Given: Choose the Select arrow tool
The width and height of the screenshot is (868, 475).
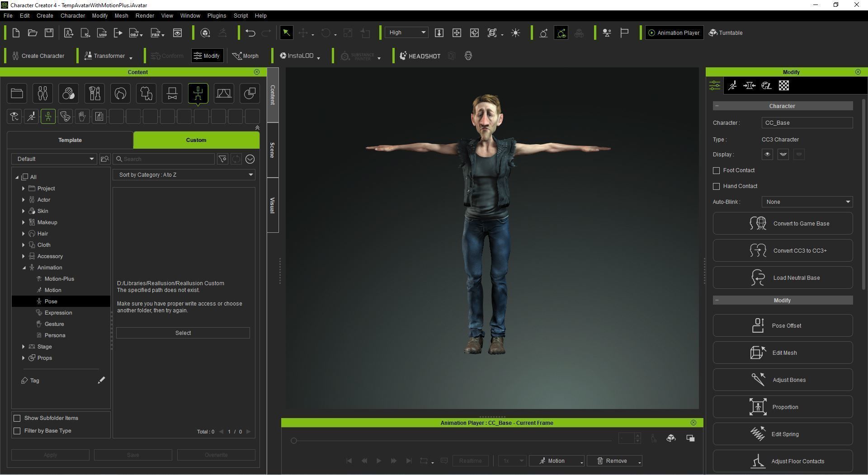Looking at the screenshot, I should pyautogui.click(x=286, y=33).
